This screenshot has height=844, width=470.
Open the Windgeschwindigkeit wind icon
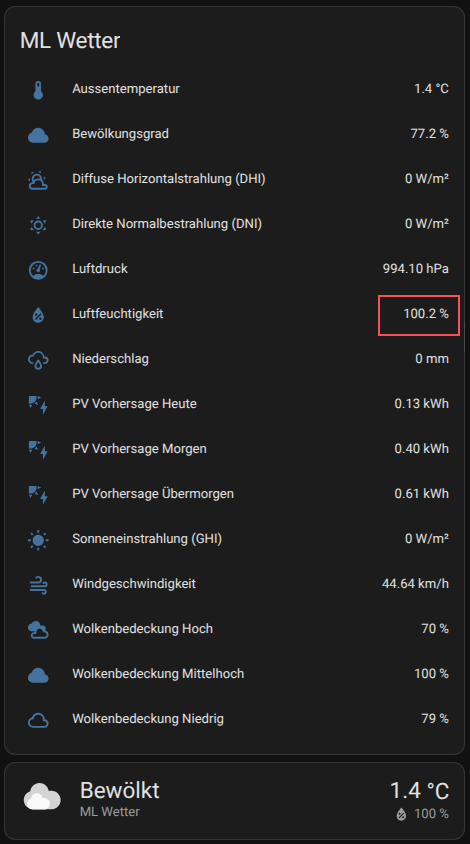(38, 584)
